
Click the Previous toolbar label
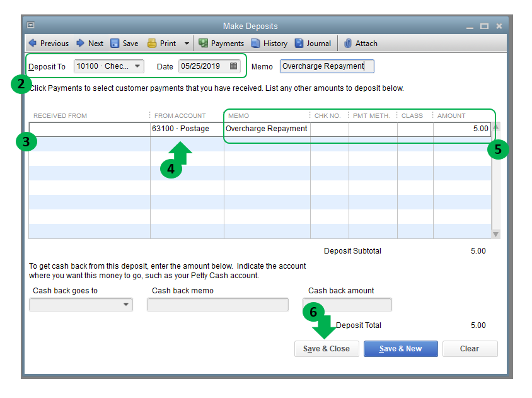(x=54, y=44)
